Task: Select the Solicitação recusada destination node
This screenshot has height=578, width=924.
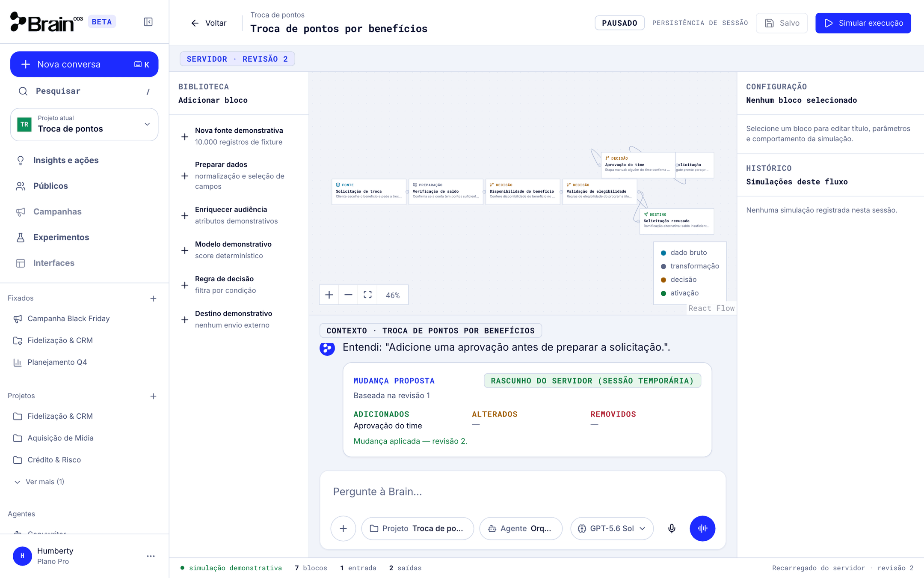Action: pyautogui.click(x=676, y=221)
